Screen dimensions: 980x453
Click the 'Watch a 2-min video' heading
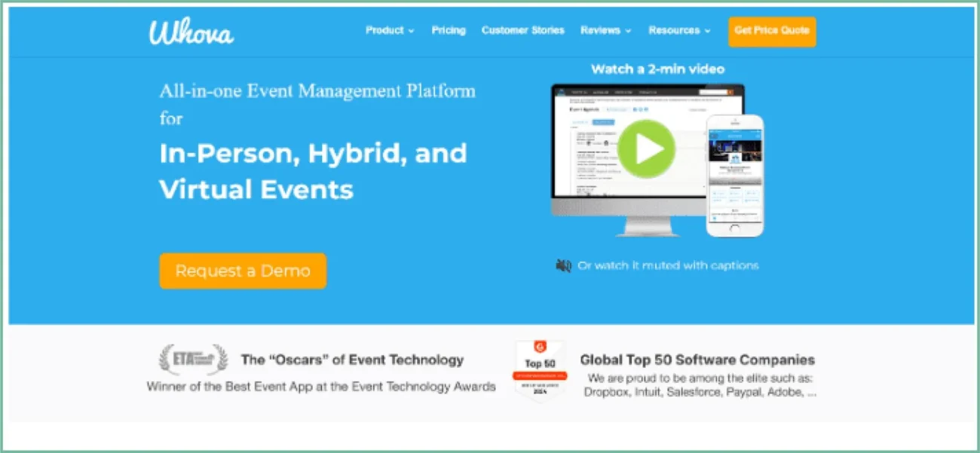point(657,69)
